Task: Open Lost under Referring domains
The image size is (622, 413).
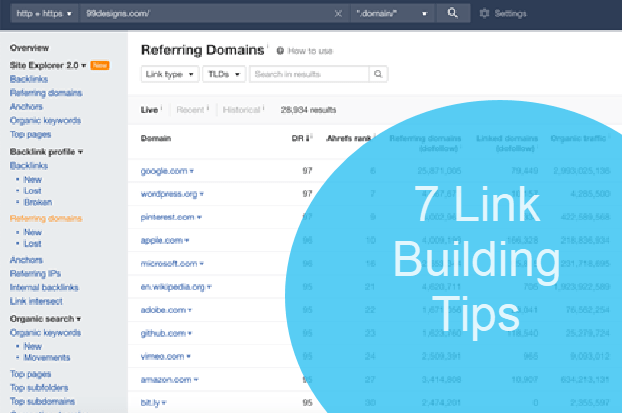Action: 33,244
